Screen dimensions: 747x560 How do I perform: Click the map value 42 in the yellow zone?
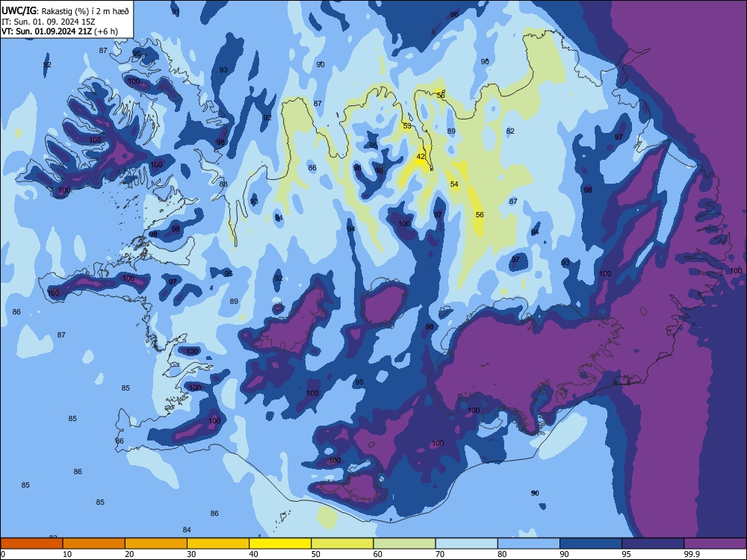[421, 157]
